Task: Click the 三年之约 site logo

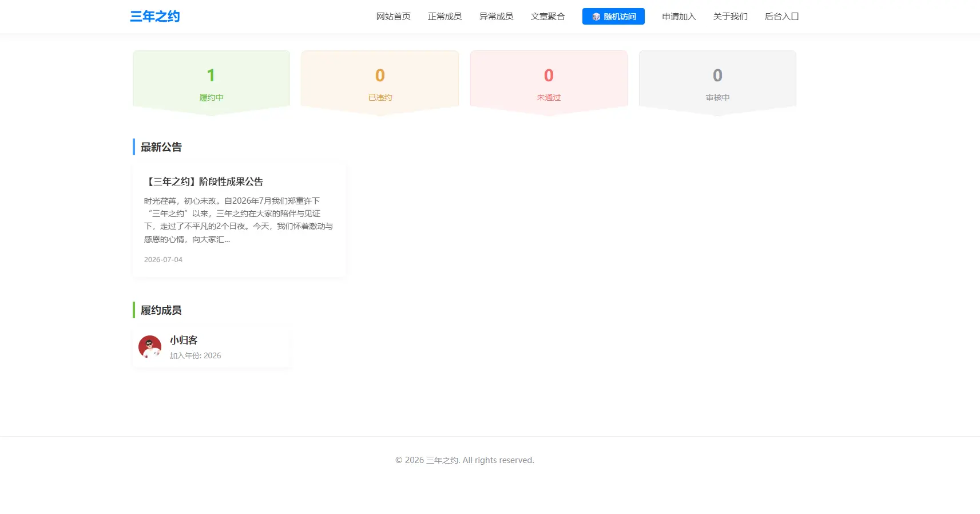Action: [155, 17]
